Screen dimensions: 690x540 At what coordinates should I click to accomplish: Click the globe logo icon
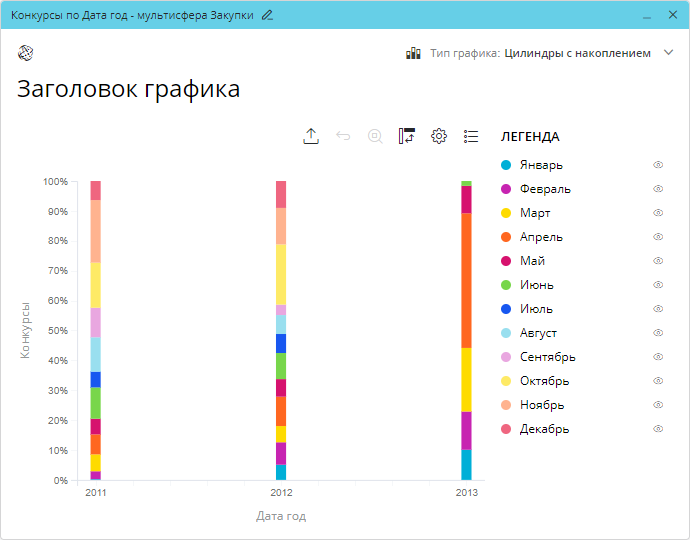(26, 53)
